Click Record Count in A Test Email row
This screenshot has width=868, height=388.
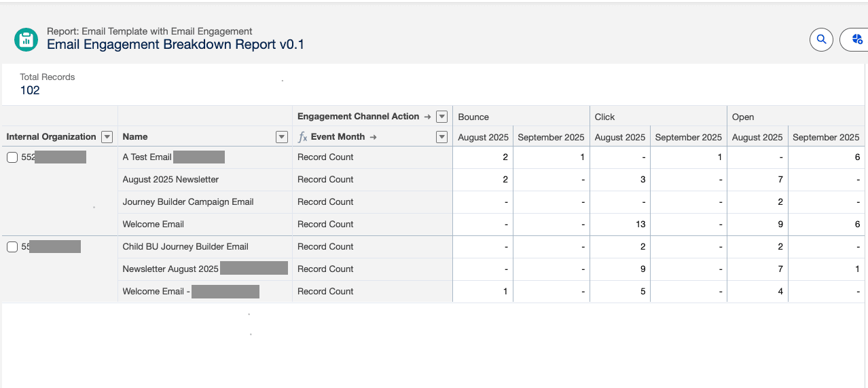point(325,157)
